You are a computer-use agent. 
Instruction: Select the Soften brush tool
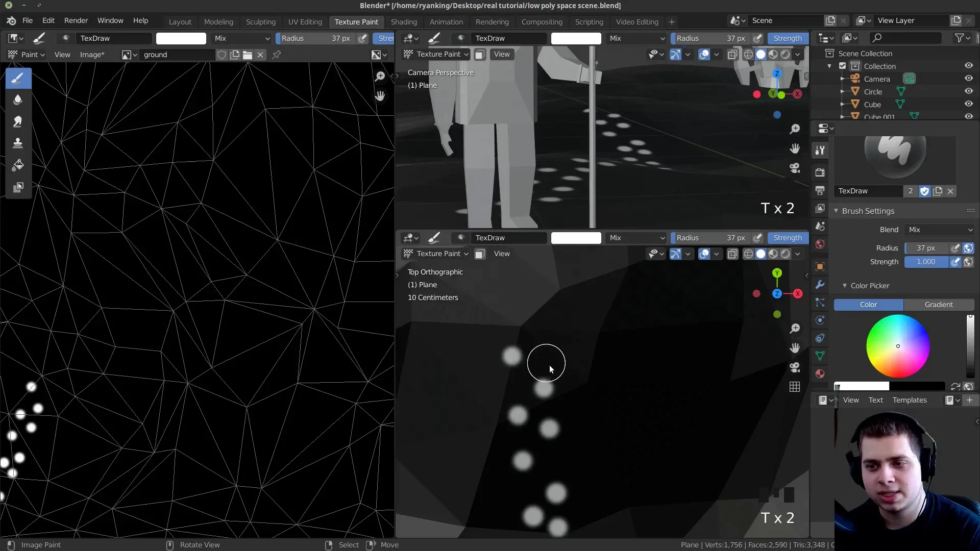(x=18, y=100)
